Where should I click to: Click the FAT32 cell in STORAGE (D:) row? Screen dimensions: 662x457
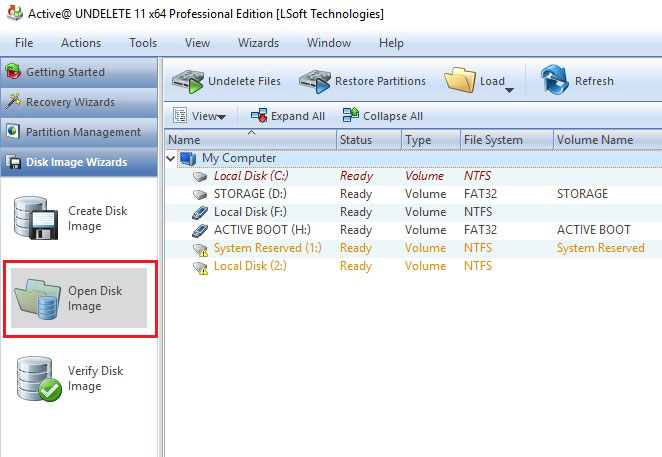tap(480, 194)
